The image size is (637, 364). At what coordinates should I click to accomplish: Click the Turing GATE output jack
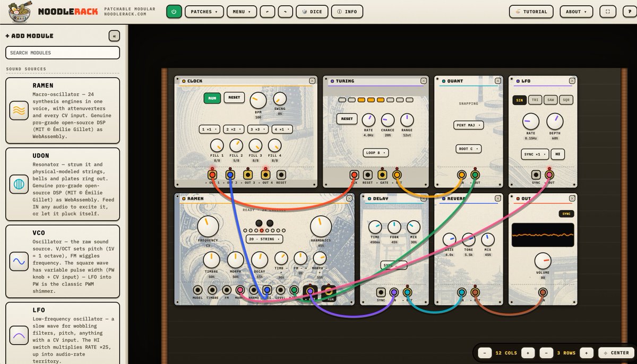(x=382, y=175)
